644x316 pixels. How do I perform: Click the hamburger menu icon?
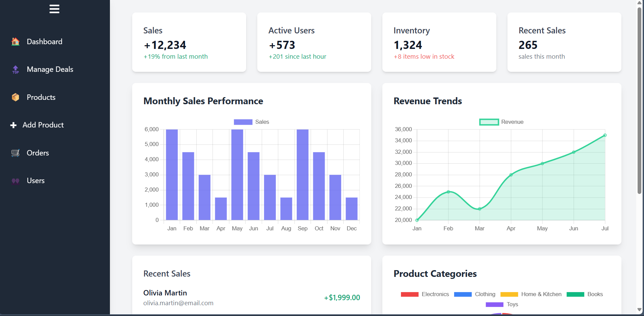54,9
